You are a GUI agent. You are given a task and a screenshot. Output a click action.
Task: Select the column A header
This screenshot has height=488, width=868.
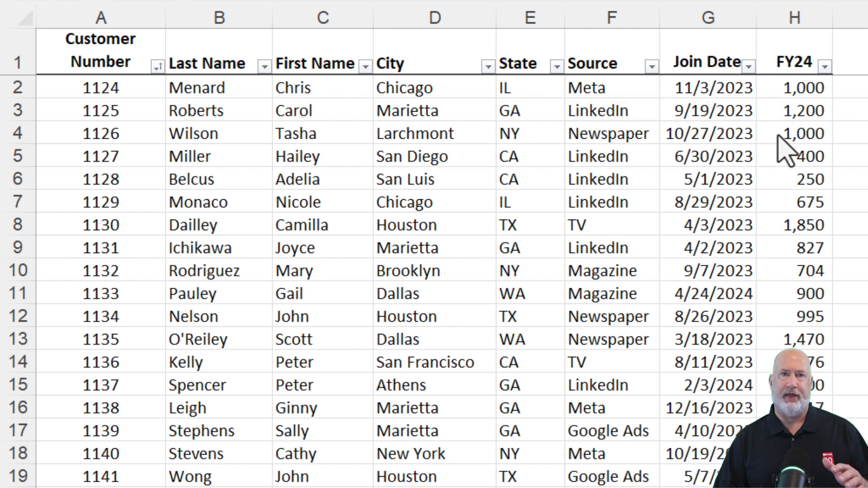pos(100,17)
